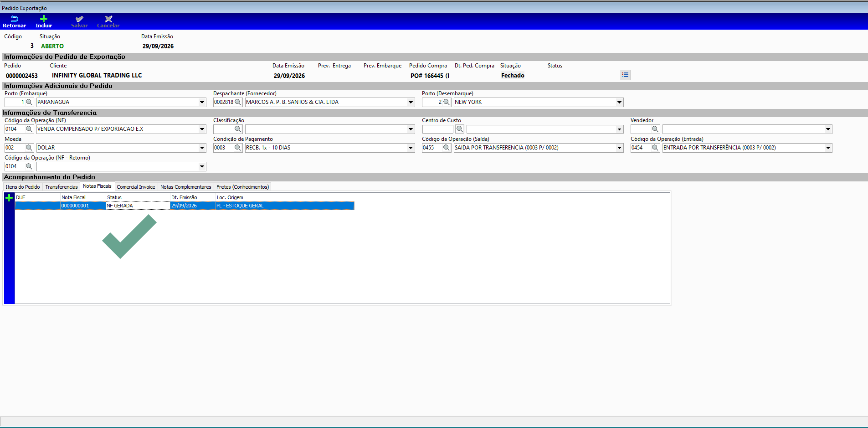This screenshot has width=868, height=428.
Task: Switch to Itens do Pedido tab
Action: 23,187
